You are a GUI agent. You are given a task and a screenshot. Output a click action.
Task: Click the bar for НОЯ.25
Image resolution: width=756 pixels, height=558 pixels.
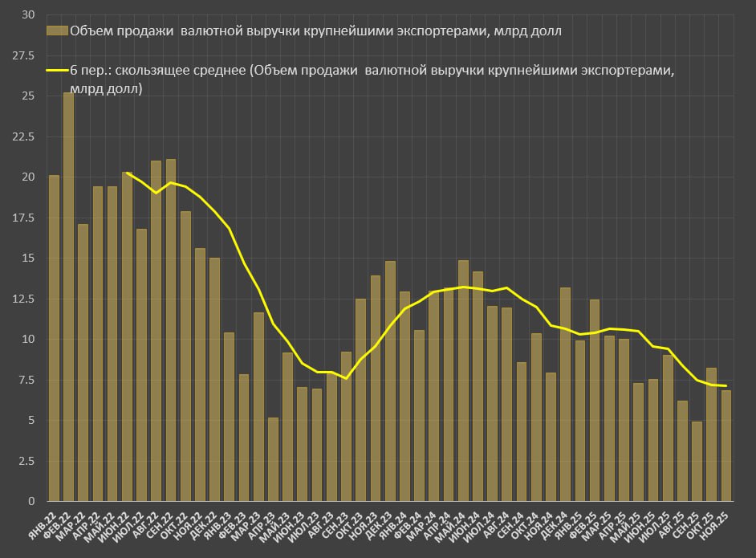pyautogui.click(x=727, y=442)
